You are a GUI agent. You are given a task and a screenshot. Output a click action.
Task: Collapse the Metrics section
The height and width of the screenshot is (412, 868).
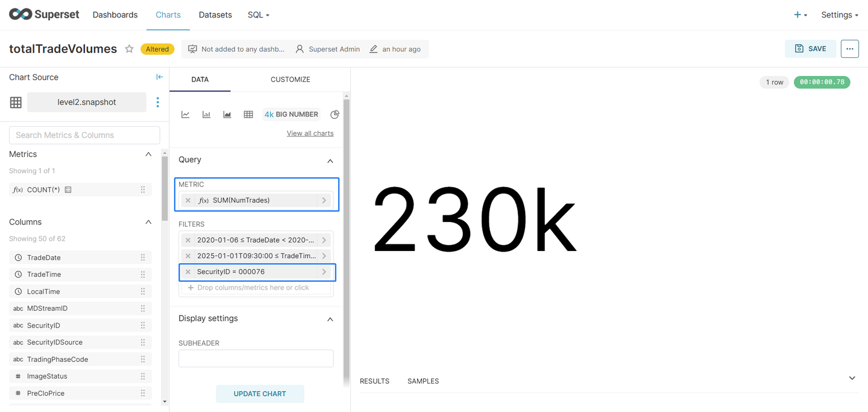tap(148, 154)
